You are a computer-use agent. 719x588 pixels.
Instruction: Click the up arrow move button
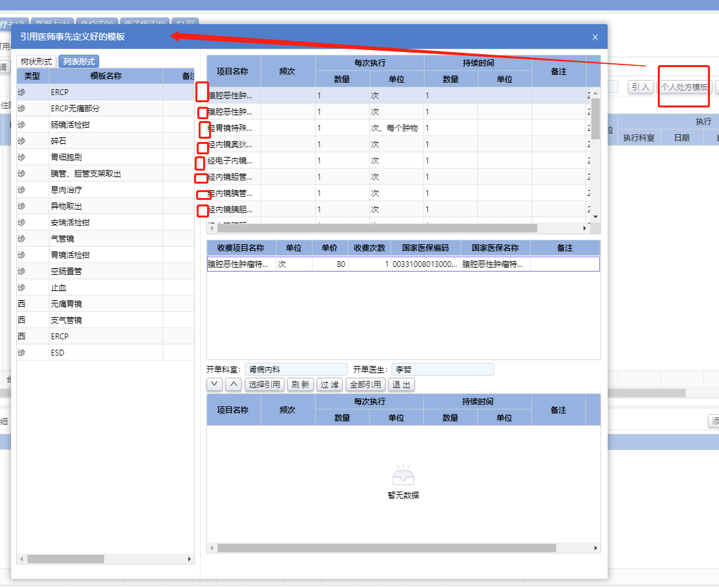pos(233,384)
